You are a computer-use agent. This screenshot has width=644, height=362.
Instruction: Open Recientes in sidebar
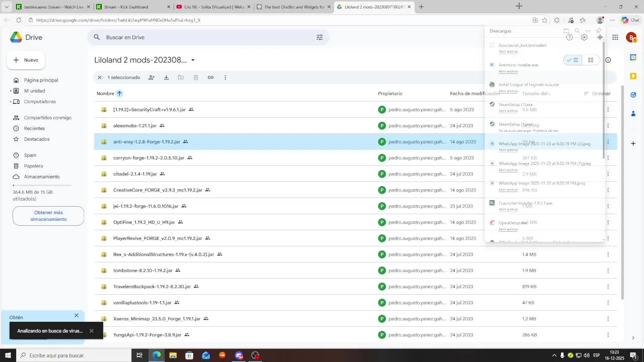[34, 129]
